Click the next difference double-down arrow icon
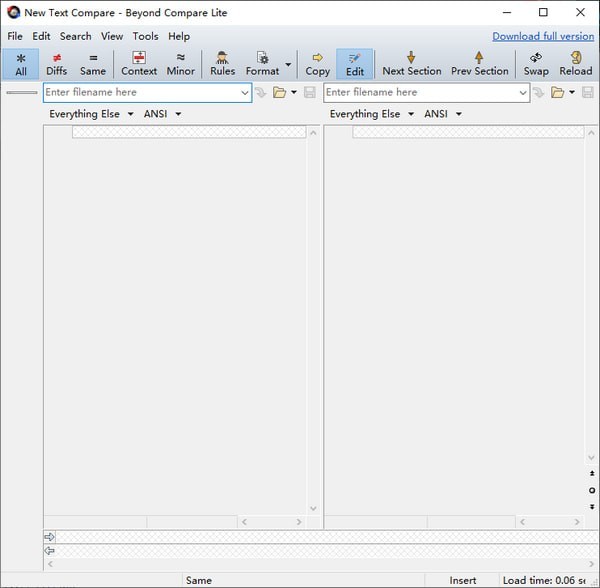Viewport: 600px width, 588px height. pos(592,507)
